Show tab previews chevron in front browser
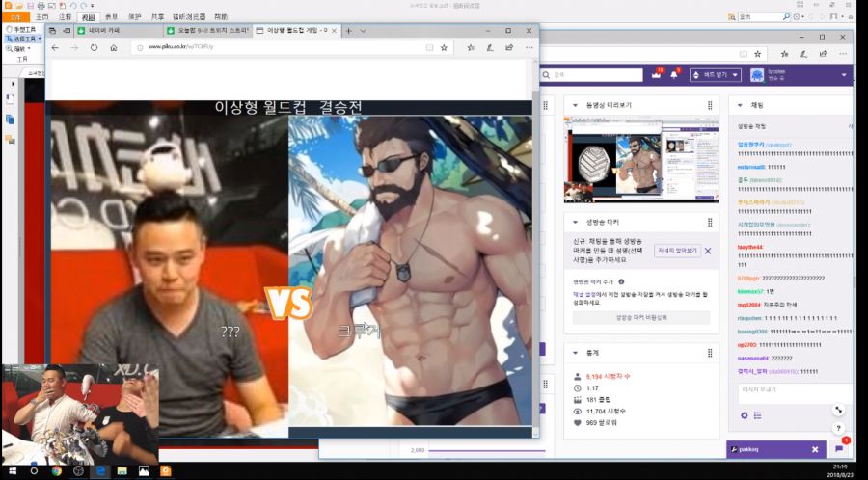The image size is (868, 480). [364, 31]
